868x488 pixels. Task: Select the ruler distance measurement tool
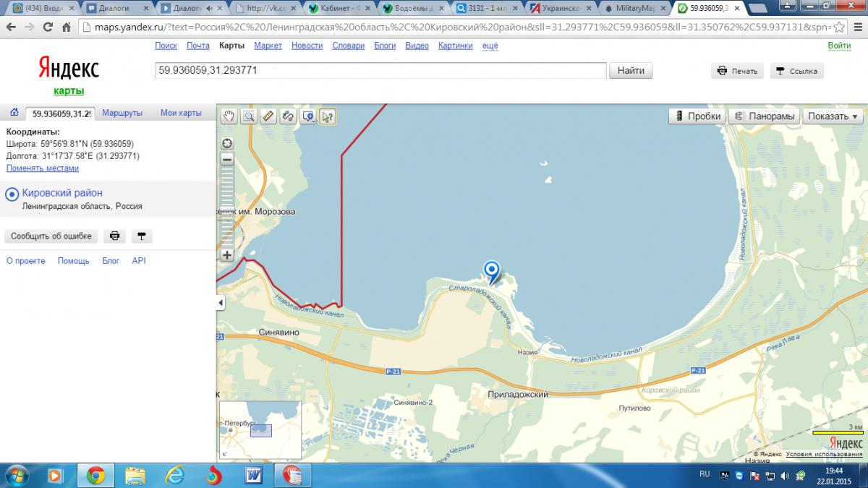pos(268,116)
